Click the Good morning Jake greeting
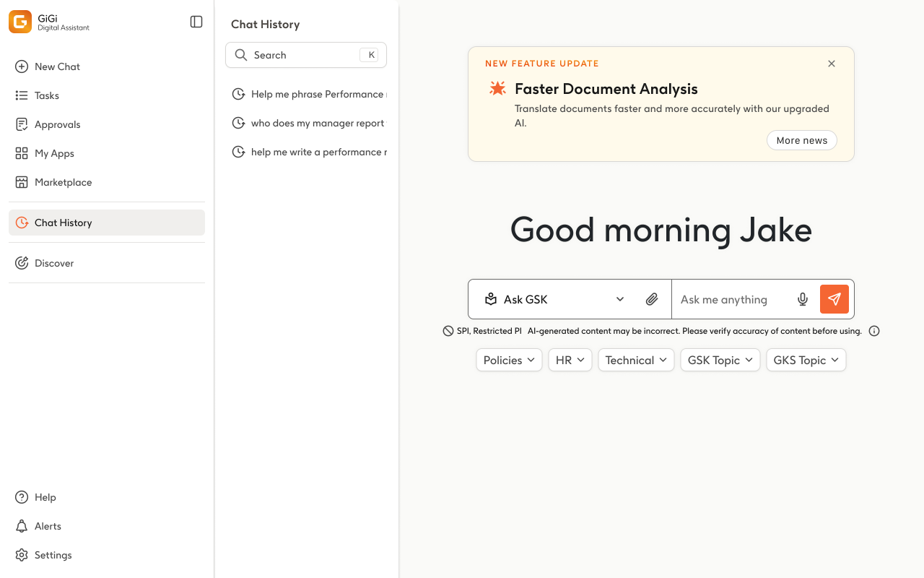 click(661, 230)
